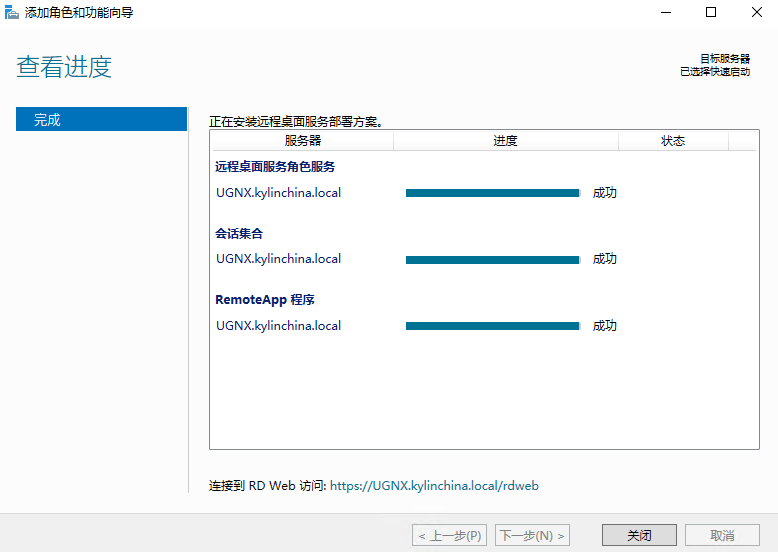Click the 关闭 button
This screenshot has height=552, width=778.
pos(639,535)
